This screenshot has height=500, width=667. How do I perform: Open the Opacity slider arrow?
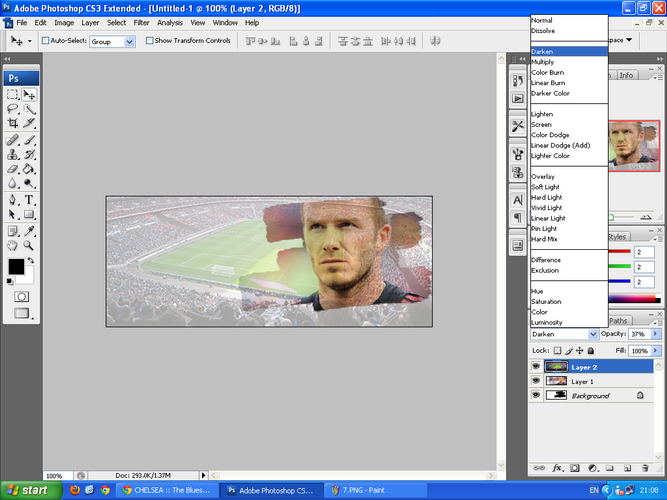point(657,334)
